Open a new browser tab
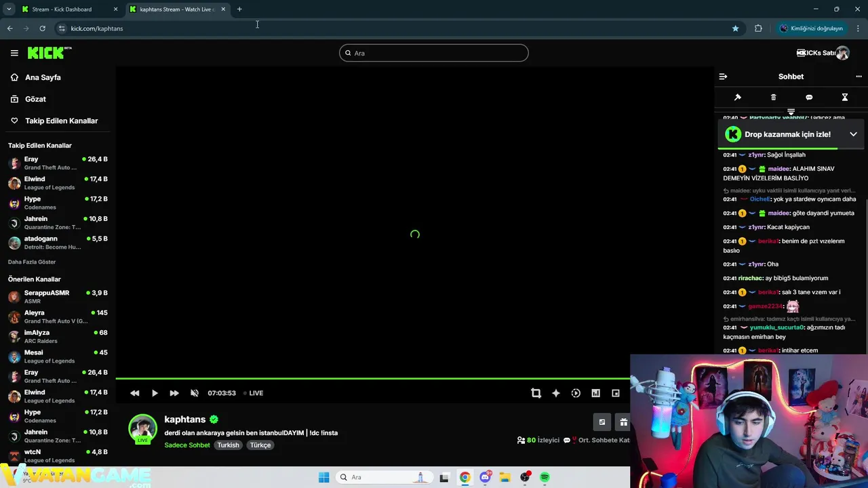 tap(239, 9)
